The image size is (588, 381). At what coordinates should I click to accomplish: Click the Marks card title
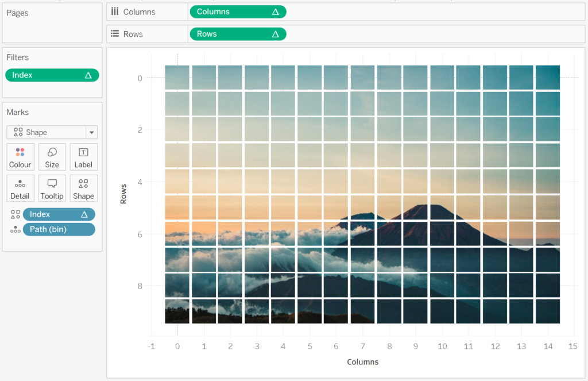pos(18,112)
